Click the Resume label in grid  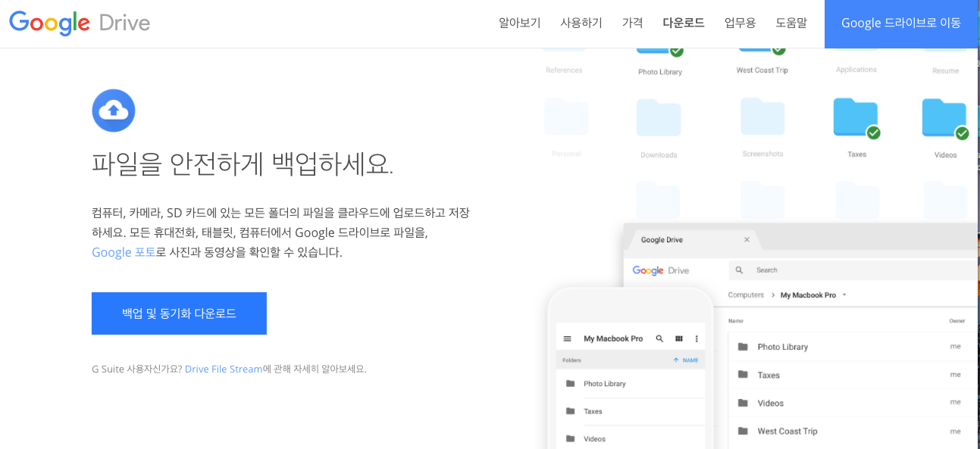click(x=945, y=70)
